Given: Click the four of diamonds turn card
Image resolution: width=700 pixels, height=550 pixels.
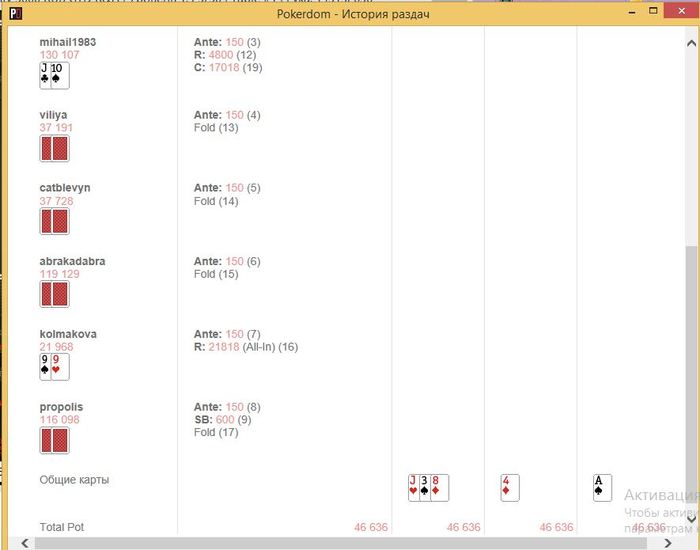Looking at the screenshot, I should point(510,488).
